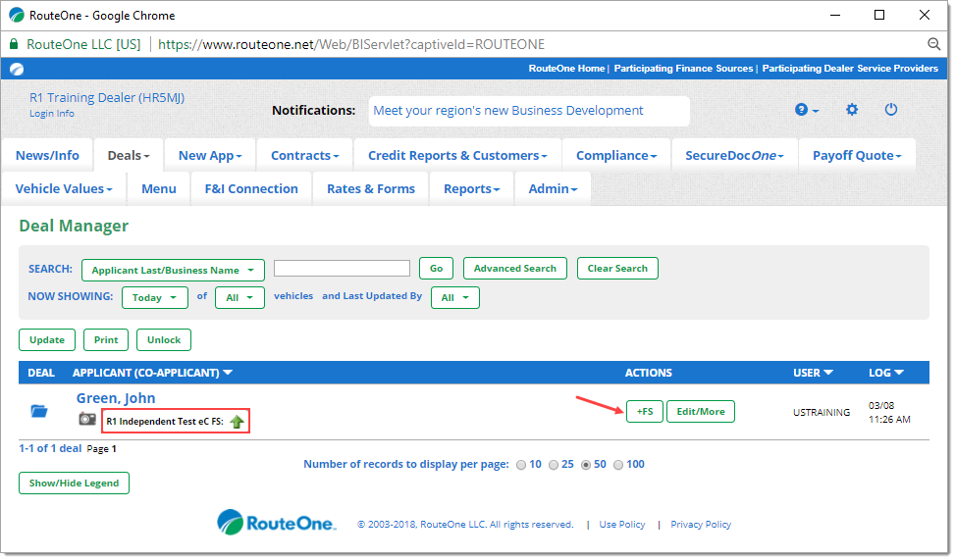955x560 pixels.
Task: Click the 1-1 of 1 deal text
Action: pos(50,448)
